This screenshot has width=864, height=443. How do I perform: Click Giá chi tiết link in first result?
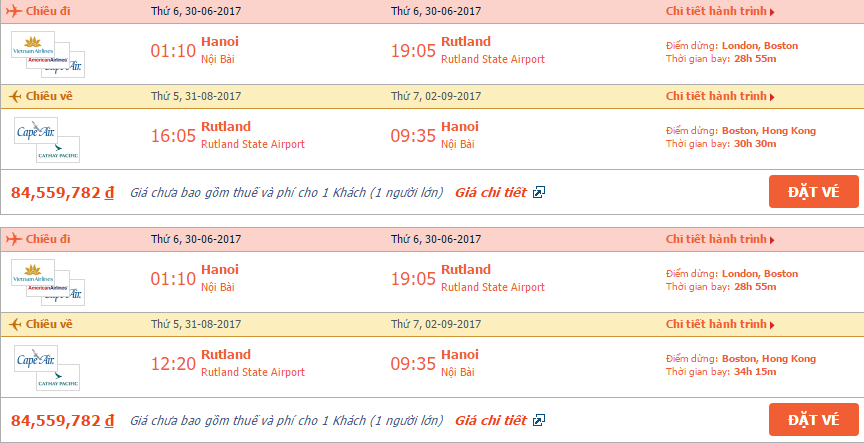pos(490,192)
